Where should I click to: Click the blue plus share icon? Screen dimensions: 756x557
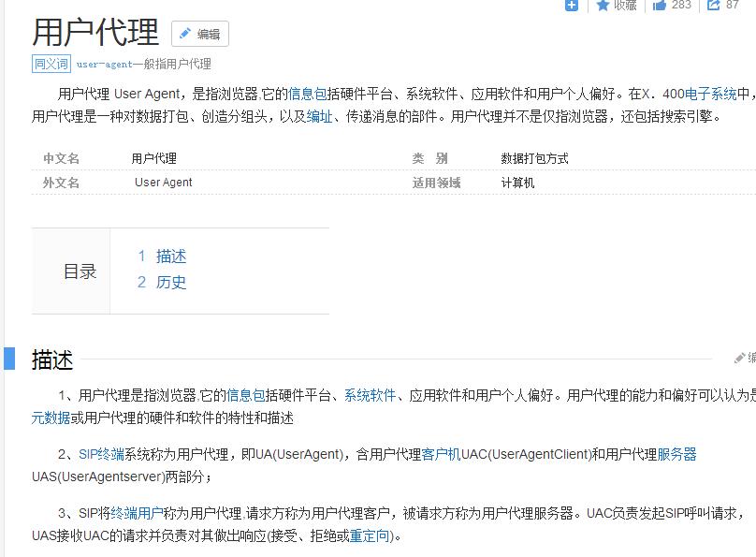click(572, 6)
